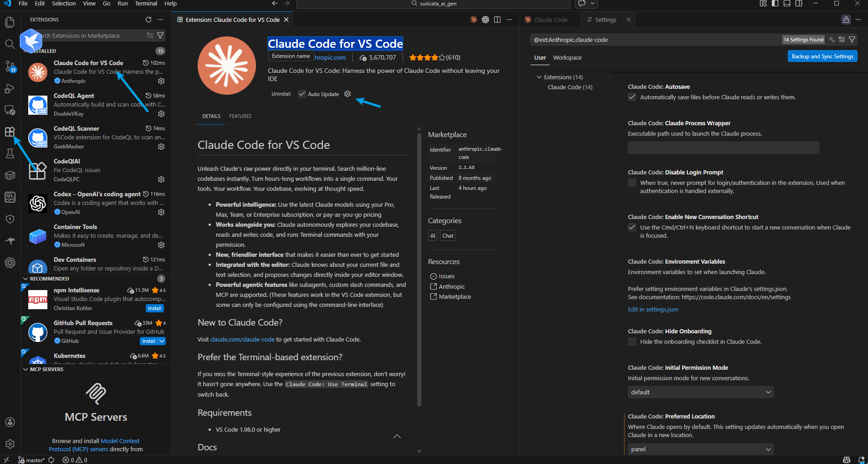868x464 pixels.
Task: Select Claude Code (14) in the settings tree
Action: (x=570, y=87)
